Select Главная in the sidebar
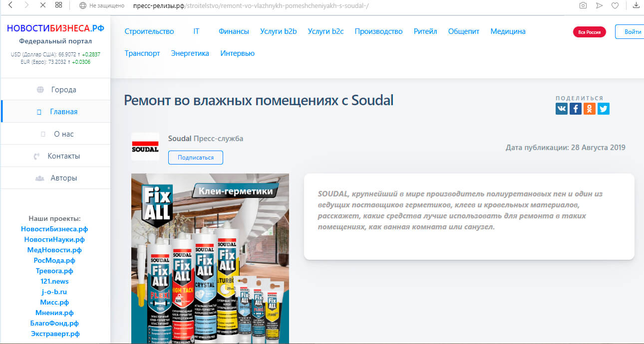This screenshot has width=644, height=344. pyautogui.click(x=55, y=112)
